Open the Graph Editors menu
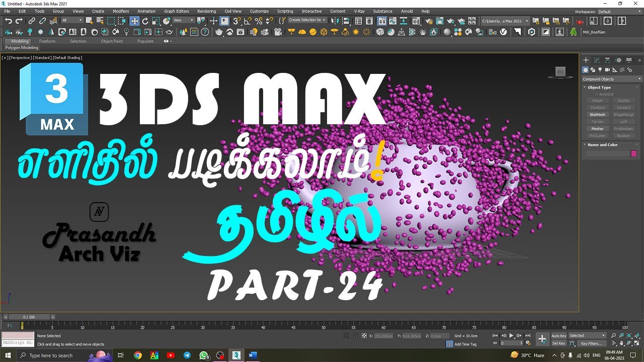The height and width of the screenshot is (362, 644). pyautogui.click(x=177, y=11)
